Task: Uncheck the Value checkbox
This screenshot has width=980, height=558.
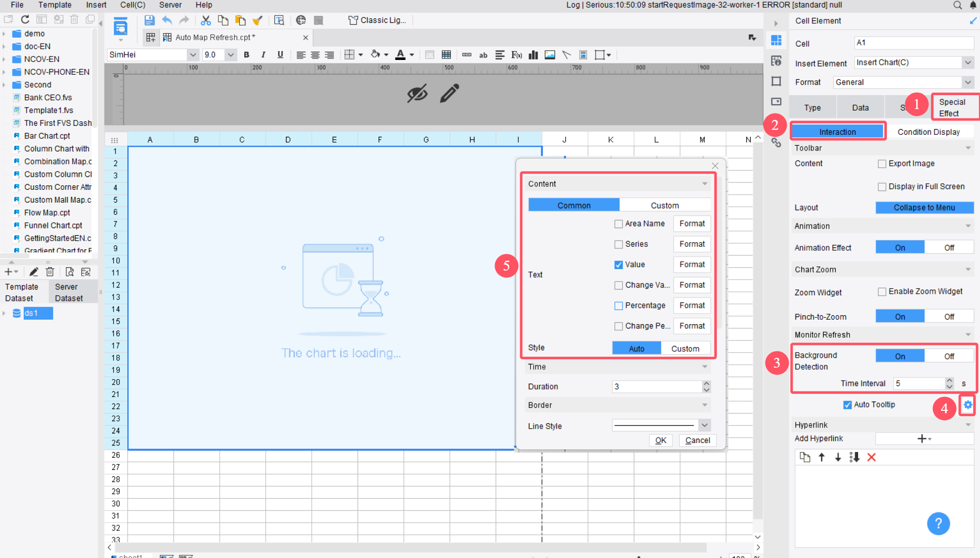Action: click(x=618, y=265)
